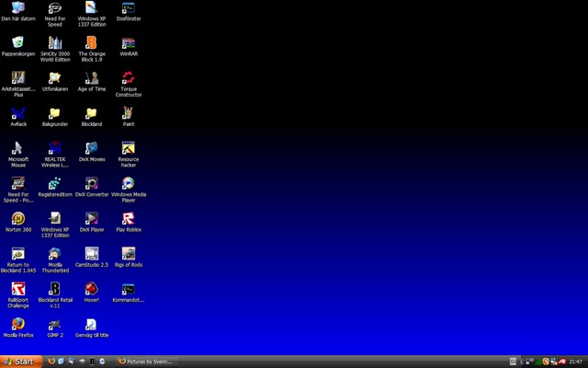This screenshot has height=368, width=588.
Task: Select the RalliSport Challenge icon
Action: [18, 295]
